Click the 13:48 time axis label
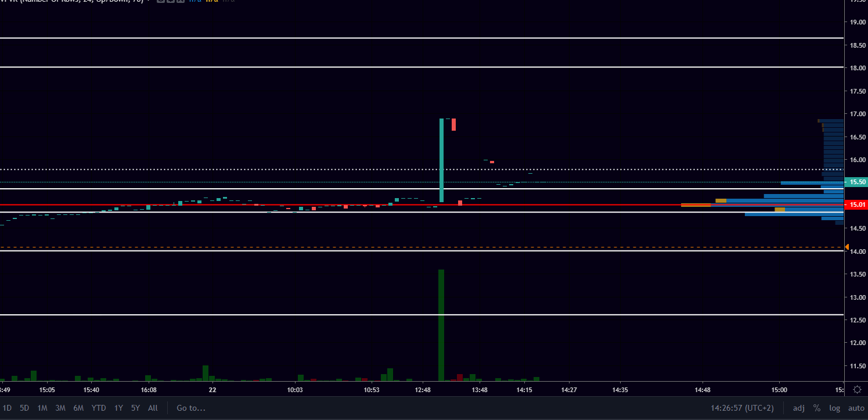The image size is (868, 420). (480, 390)
